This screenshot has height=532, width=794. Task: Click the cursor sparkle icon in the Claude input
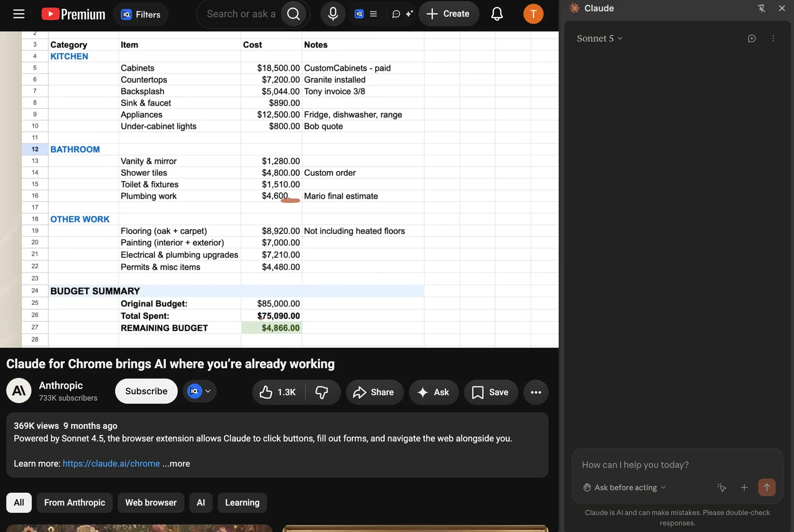[x=722, y=487]
